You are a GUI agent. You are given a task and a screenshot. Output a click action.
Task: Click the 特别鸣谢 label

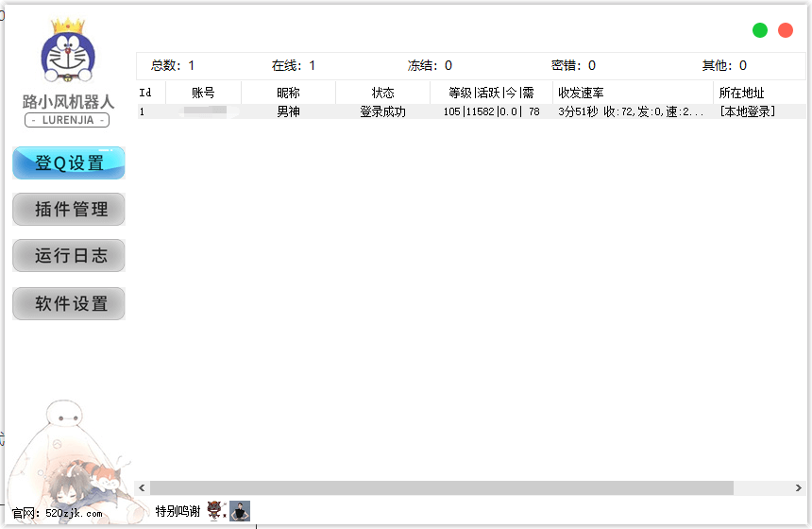coord(178,511)
